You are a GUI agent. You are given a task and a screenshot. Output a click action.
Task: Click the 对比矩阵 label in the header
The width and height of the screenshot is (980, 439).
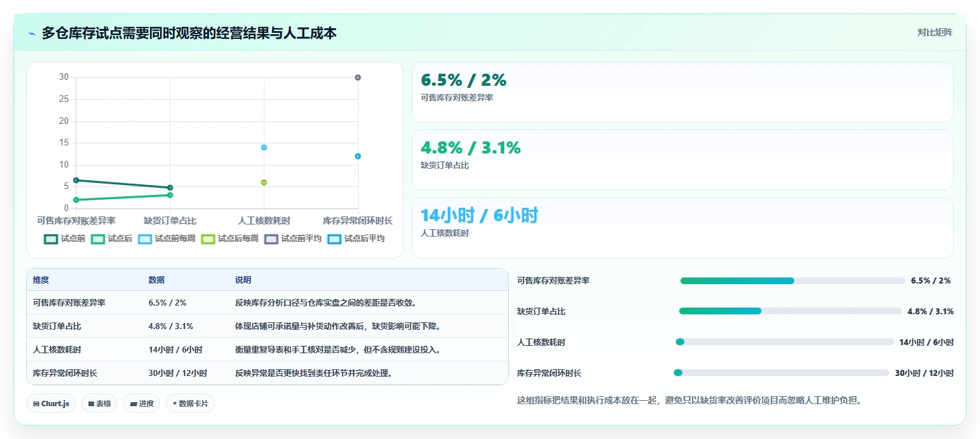(934, 32)
